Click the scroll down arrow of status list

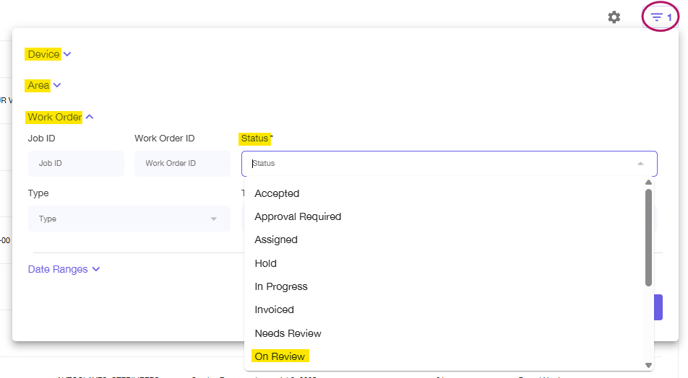coord(649,365)
